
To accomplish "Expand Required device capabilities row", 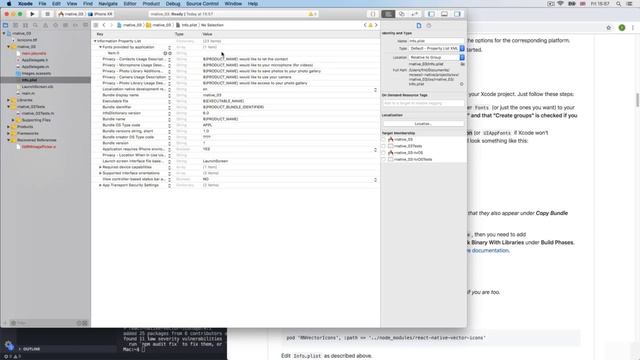I will (100, 167).
